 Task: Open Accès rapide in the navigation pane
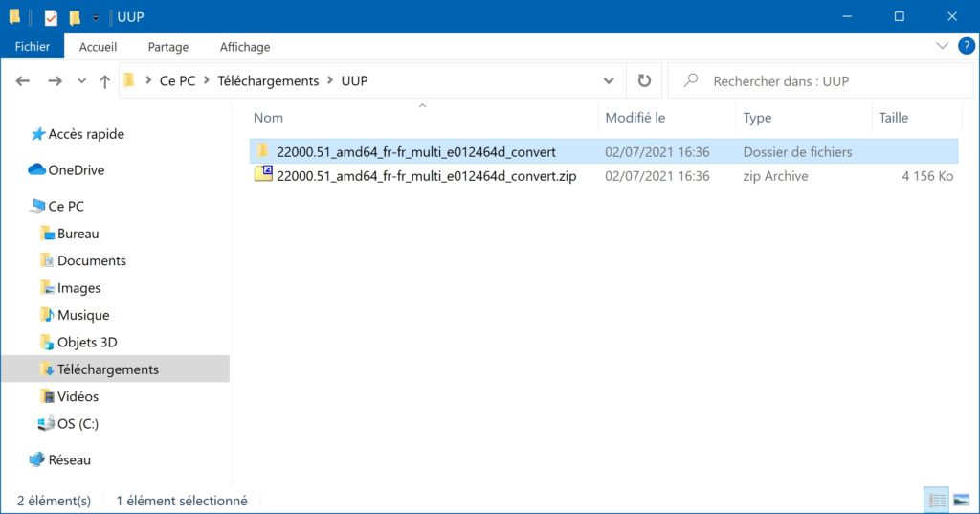(x=86, y=134)
